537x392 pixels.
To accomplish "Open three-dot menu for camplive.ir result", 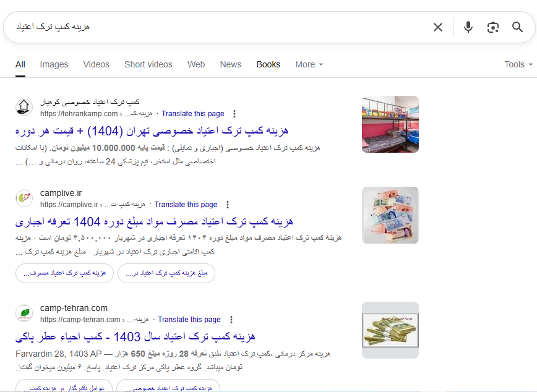I will click(228, 205).
